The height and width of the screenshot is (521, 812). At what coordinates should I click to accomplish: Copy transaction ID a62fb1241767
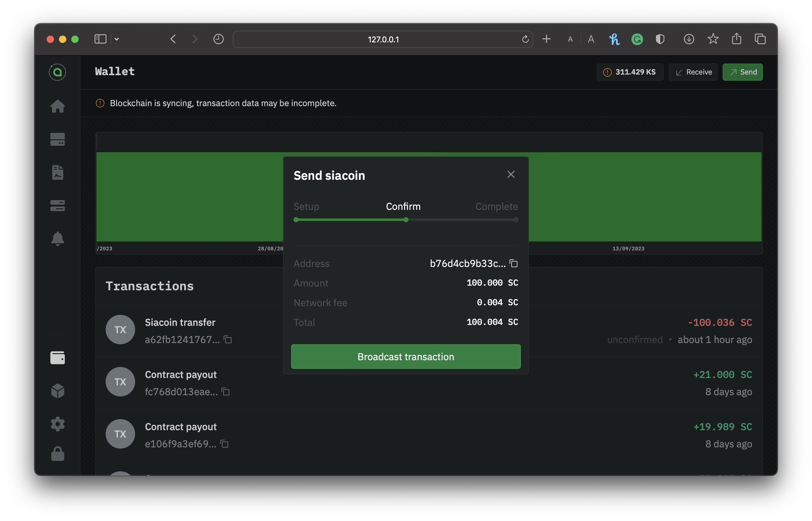228,339
